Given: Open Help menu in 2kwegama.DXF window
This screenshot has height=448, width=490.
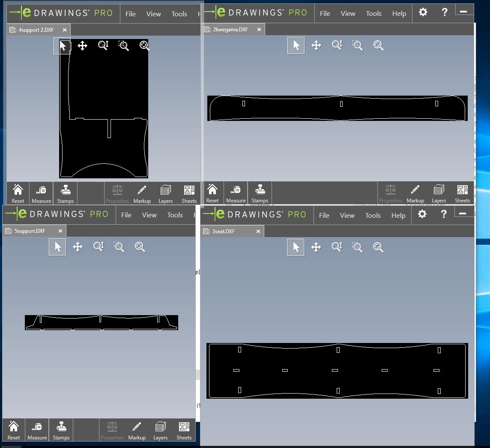Looking at the screenshot, I should 399,14.
